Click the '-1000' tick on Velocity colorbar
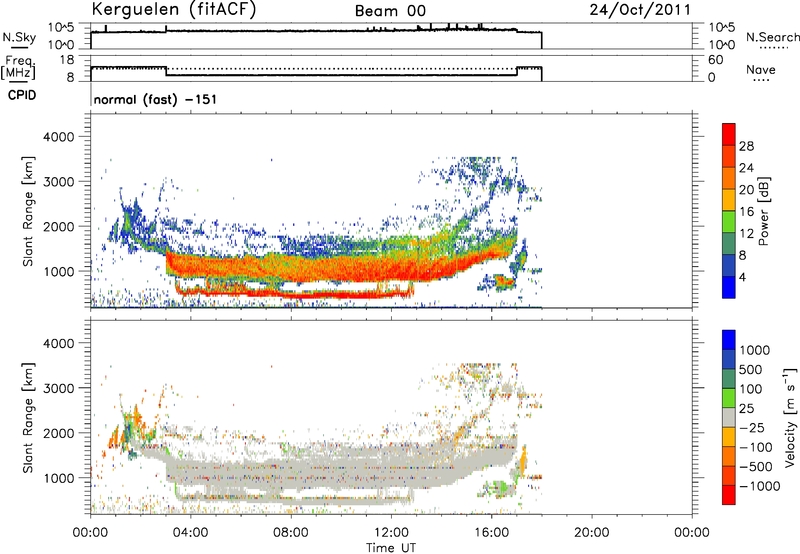The height and width of the screenshot is (554, 800). point(759,486)
